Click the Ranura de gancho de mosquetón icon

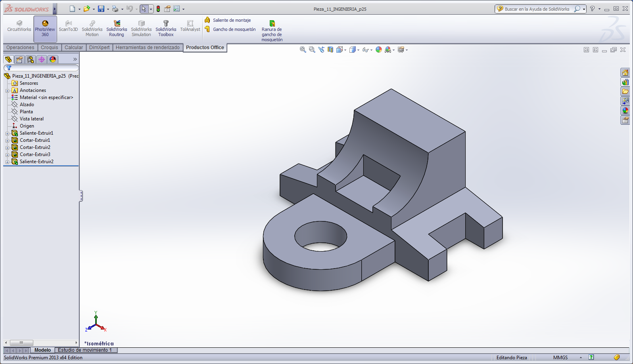[x=272, y=24]
